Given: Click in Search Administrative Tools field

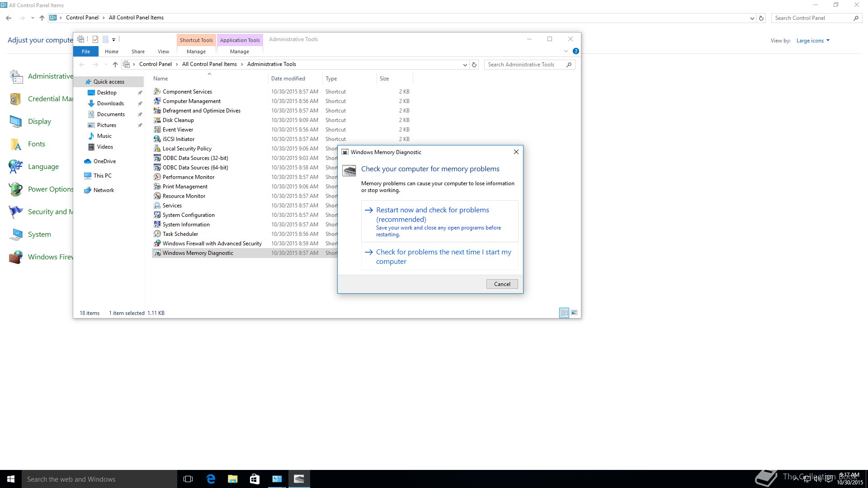Looking at the screenshot, I should point(529,65).
